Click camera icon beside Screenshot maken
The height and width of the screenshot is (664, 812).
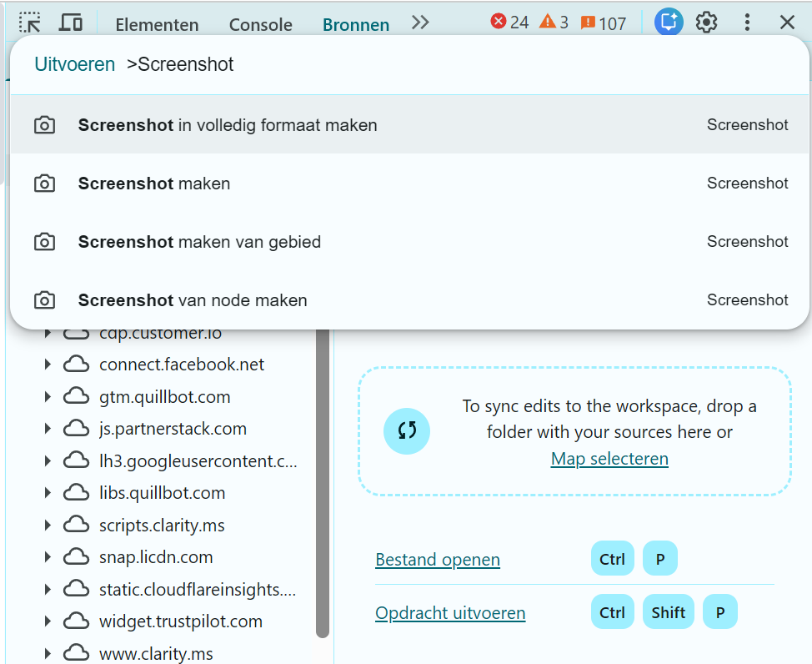pyautogui.click(x=44, y=184)
